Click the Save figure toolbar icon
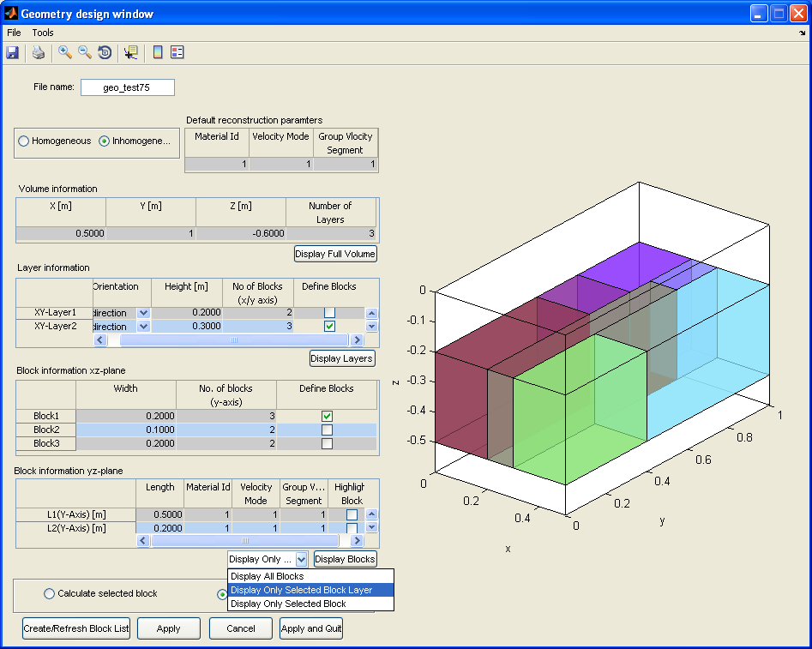 coord(12,52)
